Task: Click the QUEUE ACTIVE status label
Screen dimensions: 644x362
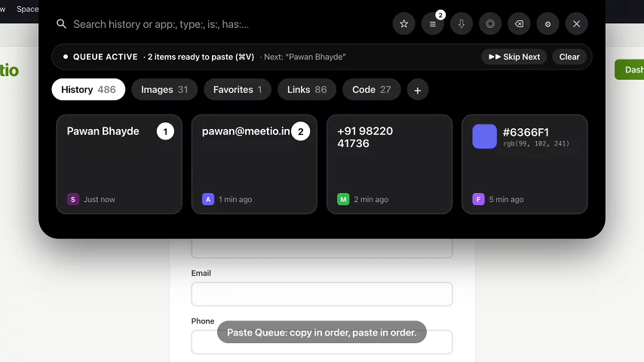Action: 105,57
